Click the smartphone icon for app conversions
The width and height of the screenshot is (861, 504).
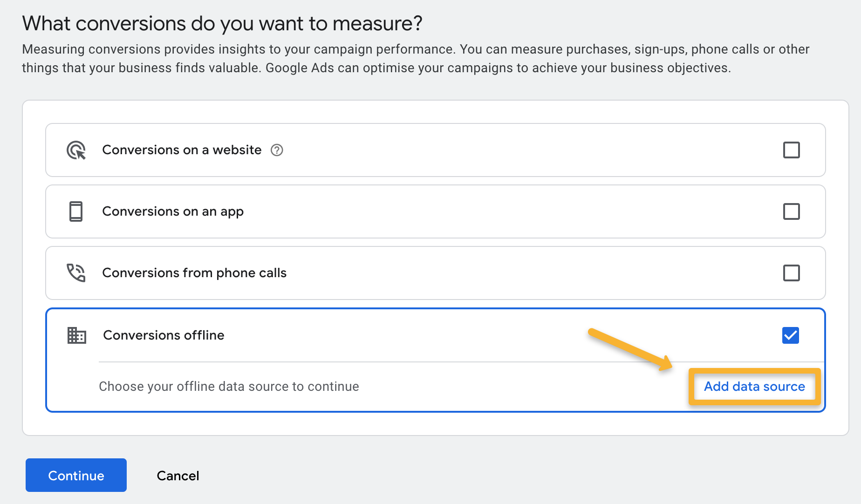pos(76,211)
